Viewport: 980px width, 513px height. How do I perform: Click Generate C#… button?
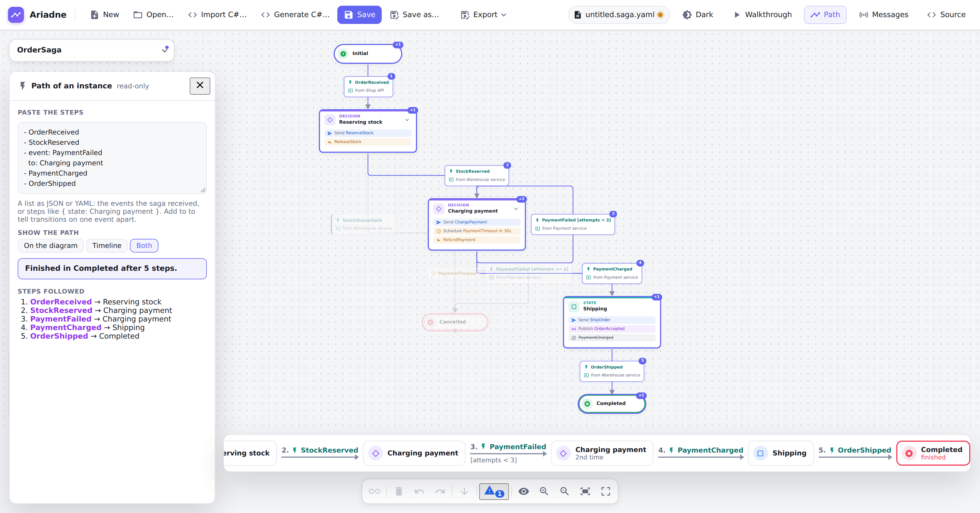click(x=296, y=15)
